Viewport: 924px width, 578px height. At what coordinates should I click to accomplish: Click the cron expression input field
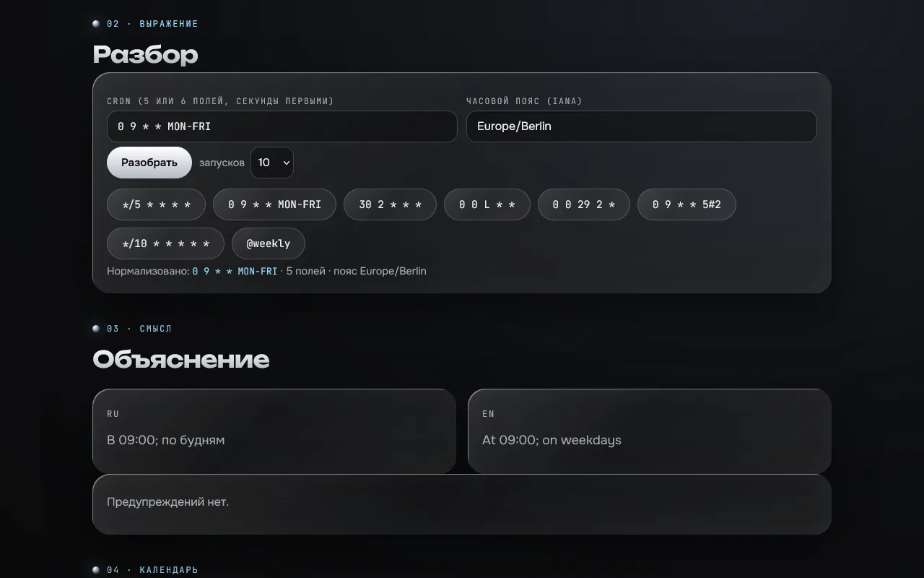pos(282,126)
